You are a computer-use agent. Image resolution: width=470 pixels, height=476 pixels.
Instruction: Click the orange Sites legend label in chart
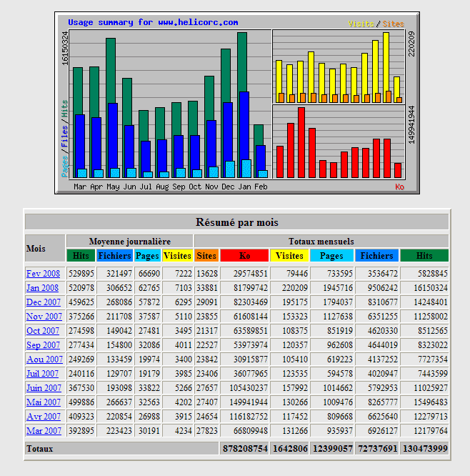pyautogui.click(x=394, y=24)
